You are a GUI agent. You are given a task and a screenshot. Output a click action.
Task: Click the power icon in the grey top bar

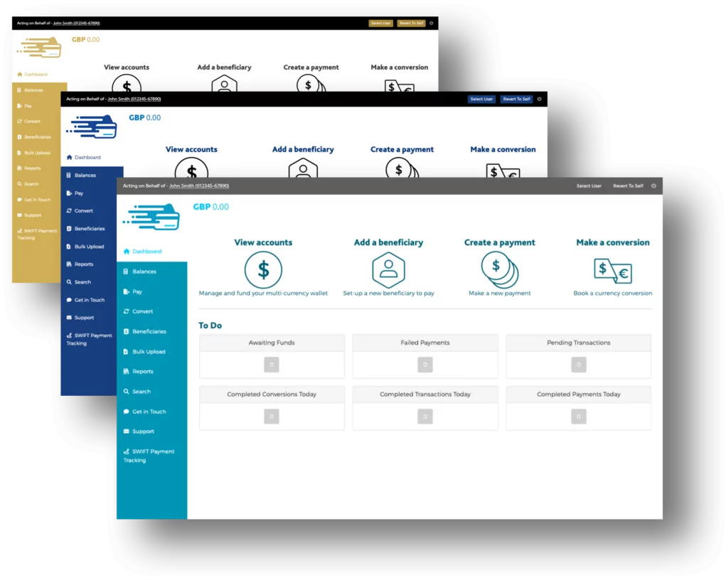(x=653, y=186)
